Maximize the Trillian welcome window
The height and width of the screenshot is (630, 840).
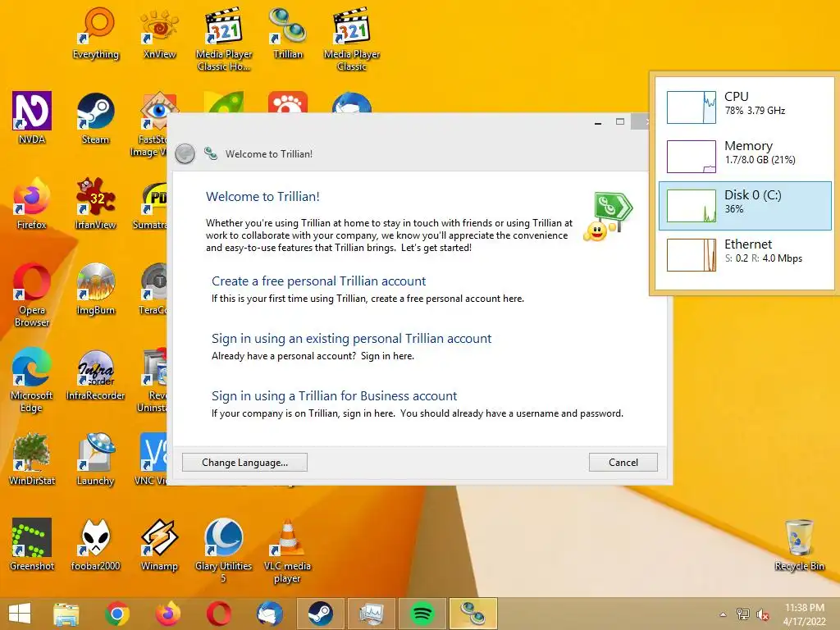620,121
